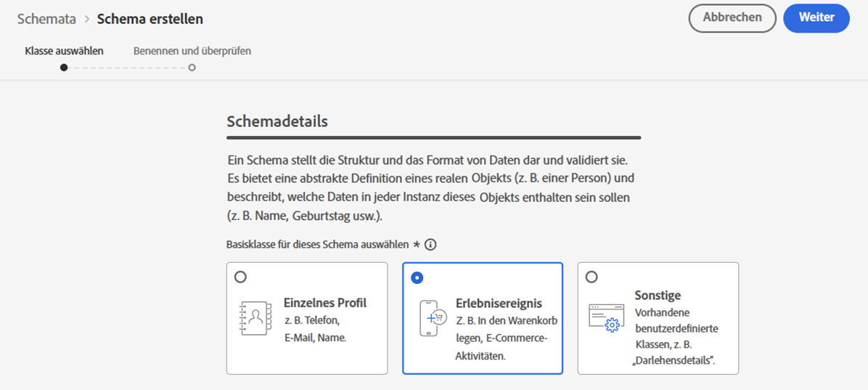Viewport: 868px width, 390px height.
Task: Click the Sonstige window gear icon
Action: click(604, 319)
